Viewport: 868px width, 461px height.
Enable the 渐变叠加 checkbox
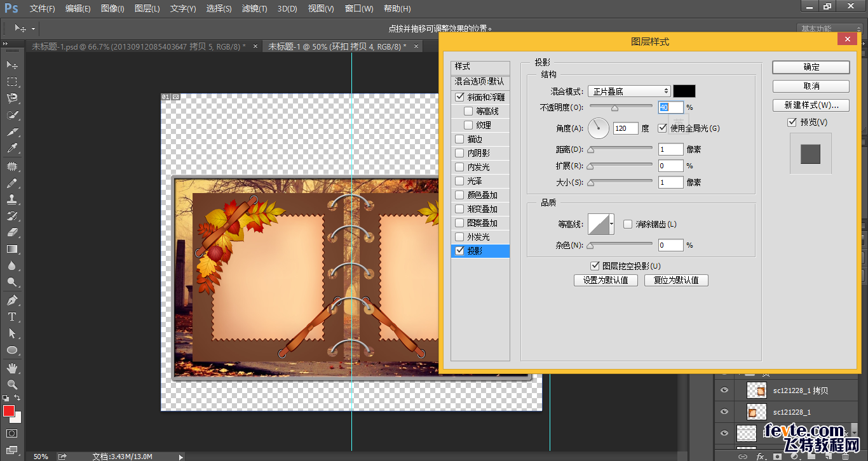click(x=459, y=209)
